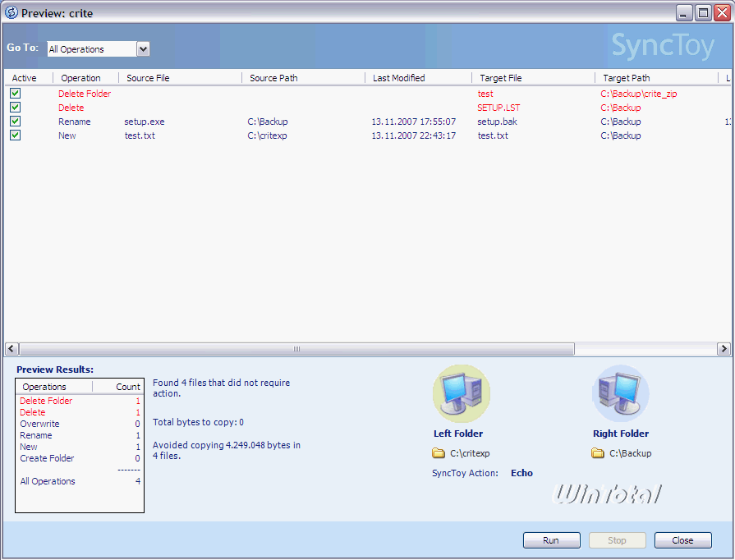735x560 pixels.
Task: Uncheck the Delete SETUP.LST checkbox
Action: click(15, 108)
